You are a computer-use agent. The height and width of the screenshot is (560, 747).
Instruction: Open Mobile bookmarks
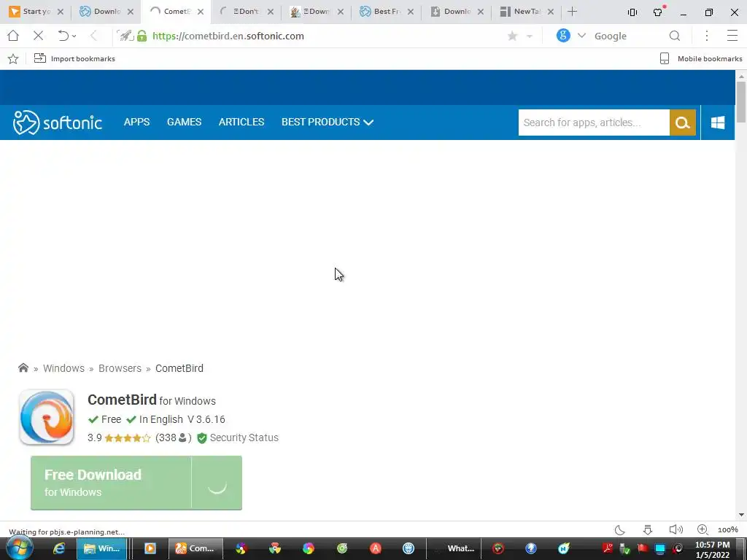[x=701, y=58]
